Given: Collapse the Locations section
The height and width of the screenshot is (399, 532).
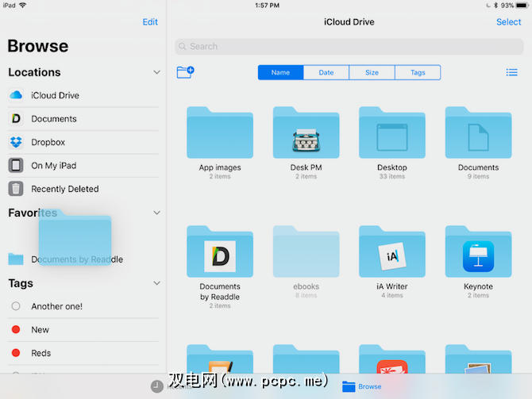Looking at the screenshot, I should tap(156, 72).
